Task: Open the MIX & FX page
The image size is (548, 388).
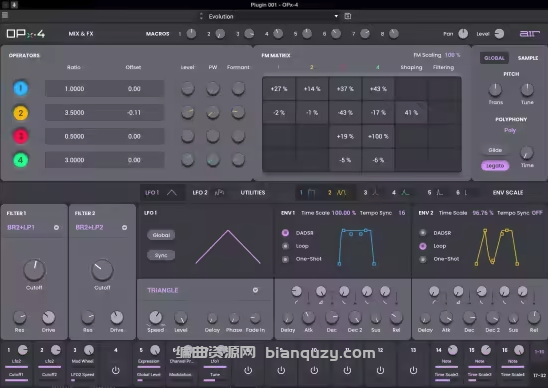Action: 81,34
